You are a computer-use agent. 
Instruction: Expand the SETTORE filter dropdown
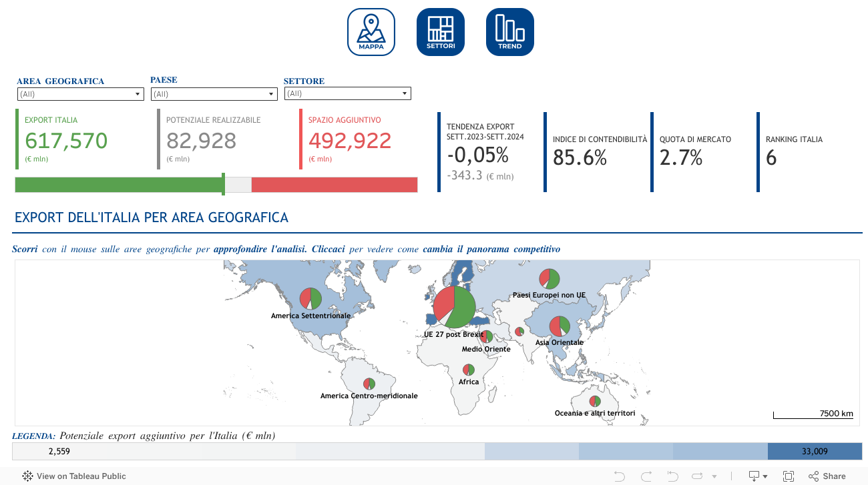pos(347,94)
